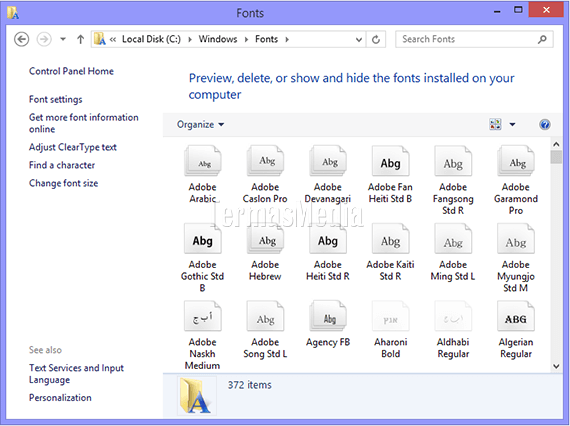Click Get more font information online

click(84, 123)
